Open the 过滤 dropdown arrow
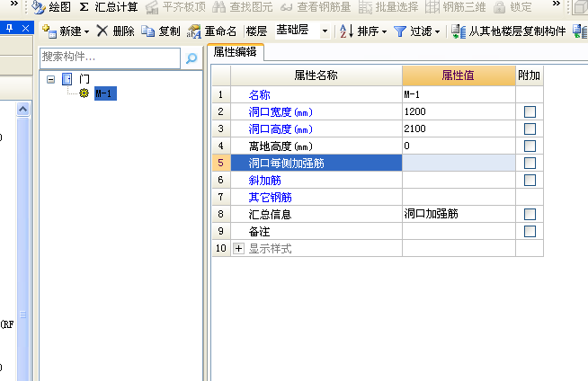Screen dimensions: 588x381 (x=437, y=32)
